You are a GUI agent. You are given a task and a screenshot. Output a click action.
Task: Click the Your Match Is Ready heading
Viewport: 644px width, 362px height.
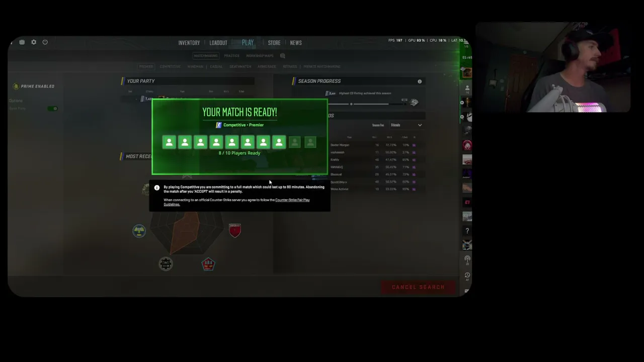pos(239,112)
